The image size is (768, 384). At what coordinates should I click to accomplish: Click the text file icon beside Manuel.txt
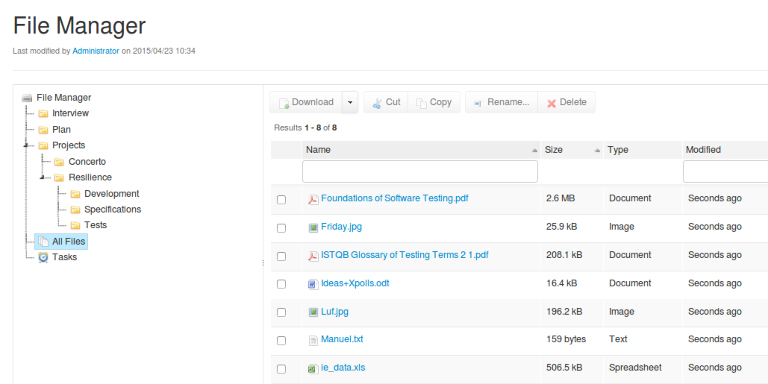tap(313, 340)
